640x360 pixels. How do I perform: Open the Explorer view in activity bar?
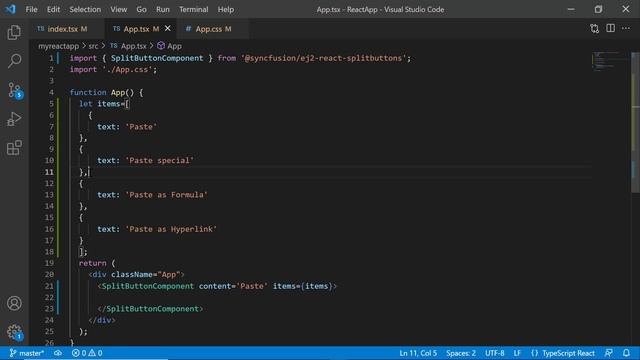tap(14, 32)
